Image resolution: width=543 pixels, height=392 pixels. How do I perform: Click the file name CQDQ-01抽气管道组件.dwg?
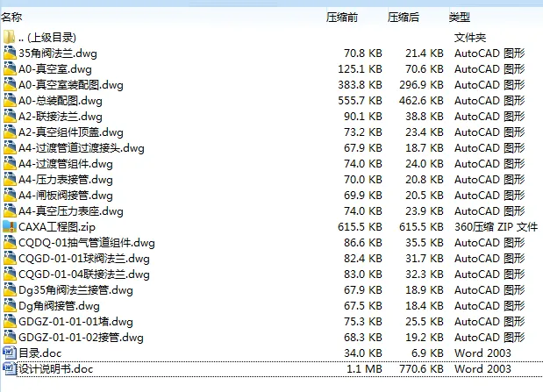tap(87, 243)
